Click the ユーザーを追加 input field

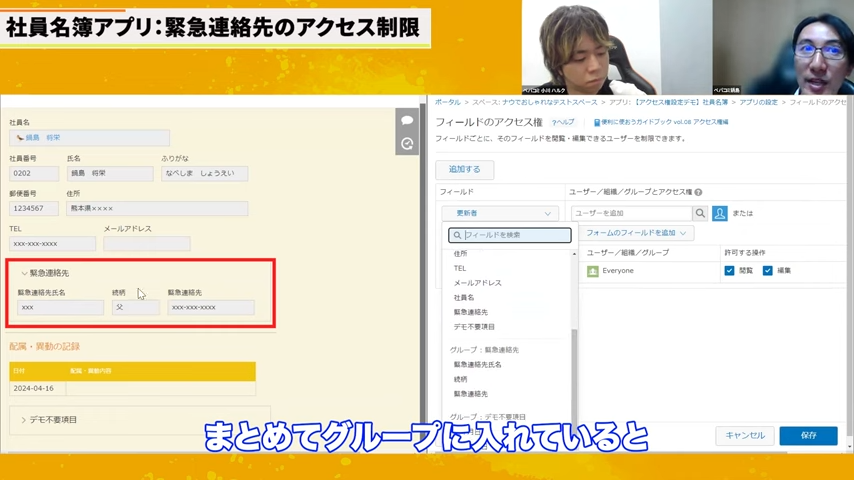pos(632,213)
